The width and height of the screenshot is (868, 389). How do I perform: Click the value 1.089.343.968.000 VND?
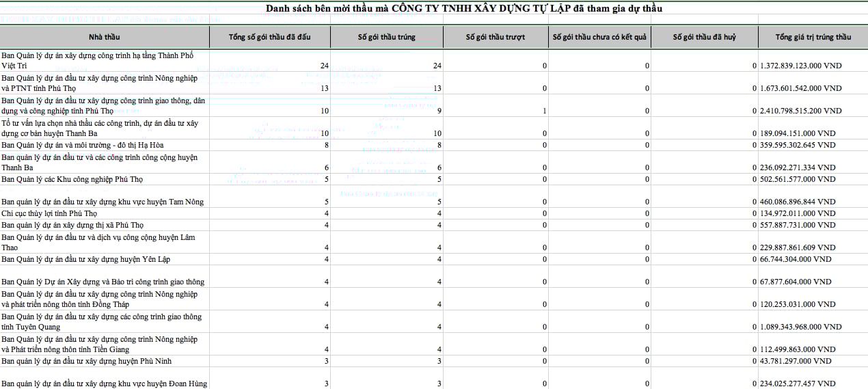coord(800,327)
